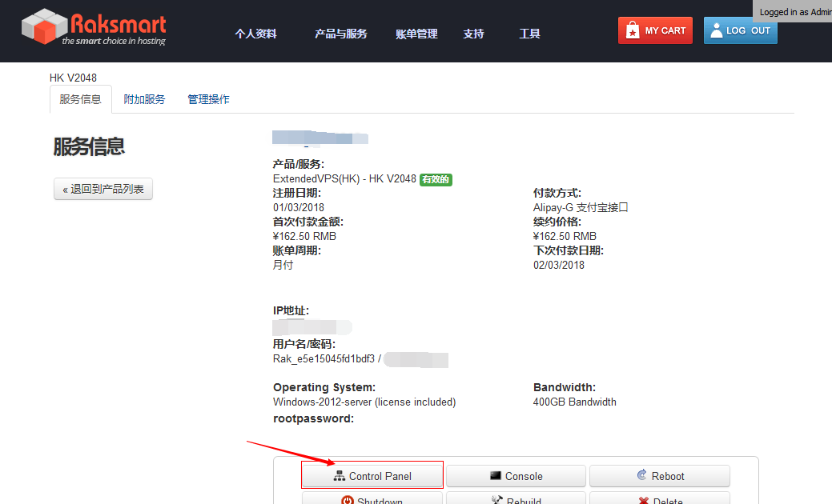Click the 有效的 status badge
The image size is (832, 504).
[436, 180]
